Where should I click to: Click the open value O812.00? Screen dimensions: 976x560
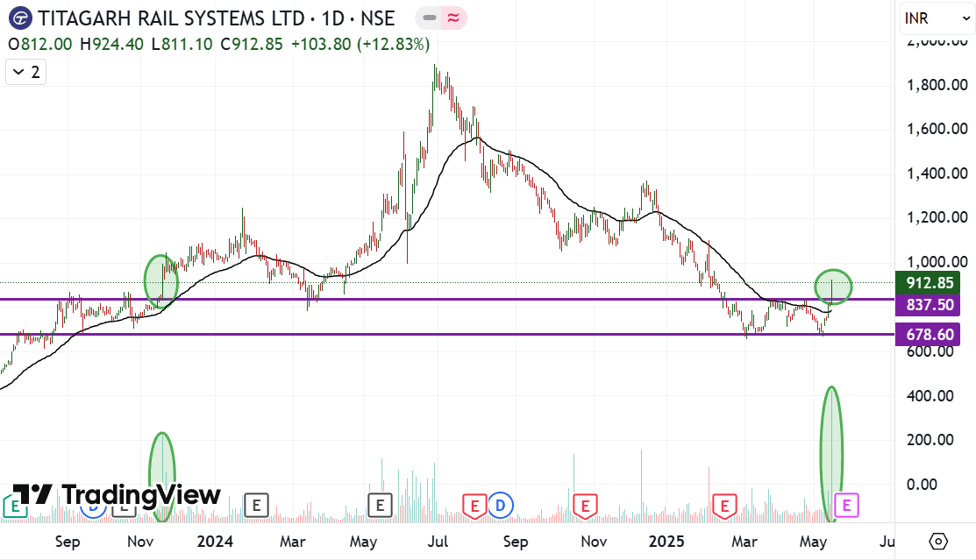[x=39, y=44]
